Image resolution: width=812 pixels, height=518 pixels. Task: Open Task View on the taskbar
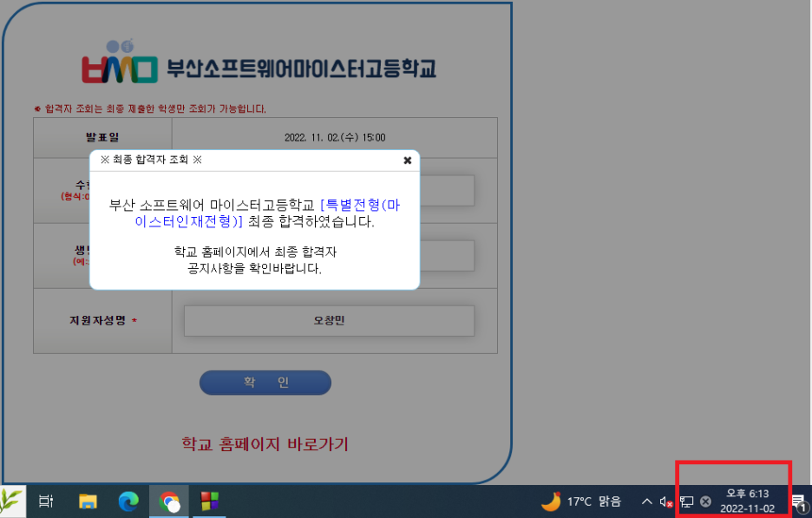(x=46, y=502)
